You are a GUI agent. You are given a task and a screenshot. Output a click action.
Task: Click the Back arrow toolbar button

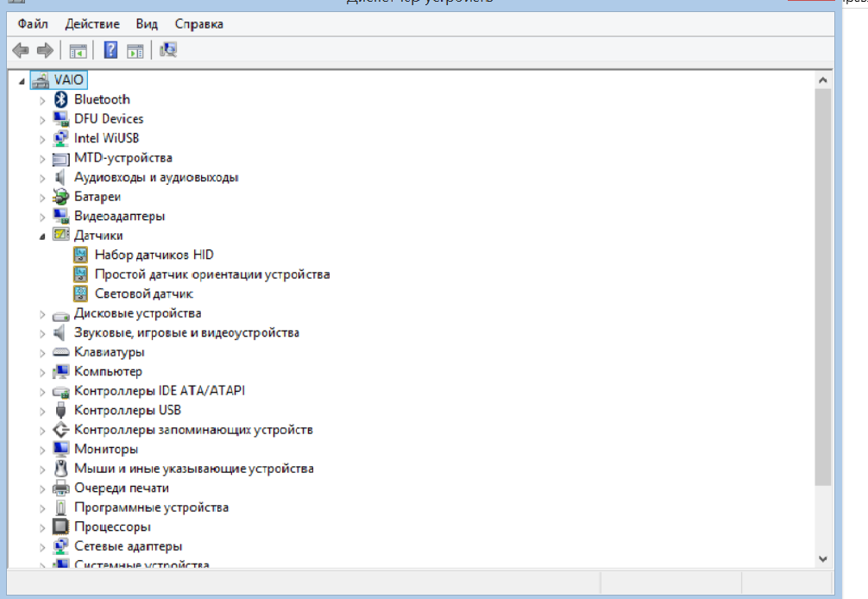coord(20,51)
